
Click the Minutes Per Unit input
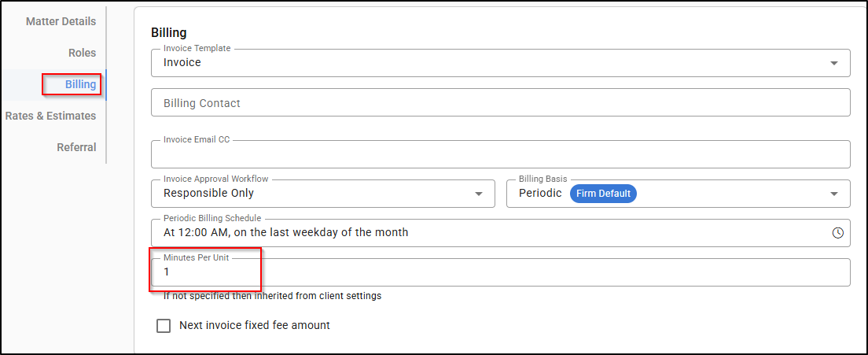(500, 272)
